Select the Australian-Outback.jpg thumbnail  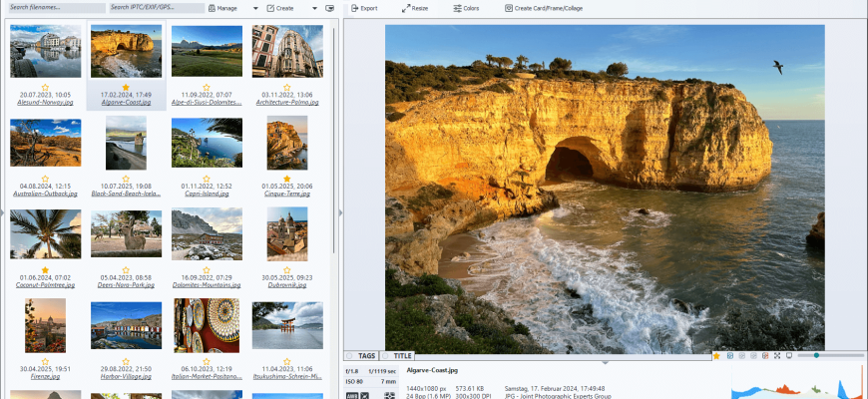click(45, 143)
